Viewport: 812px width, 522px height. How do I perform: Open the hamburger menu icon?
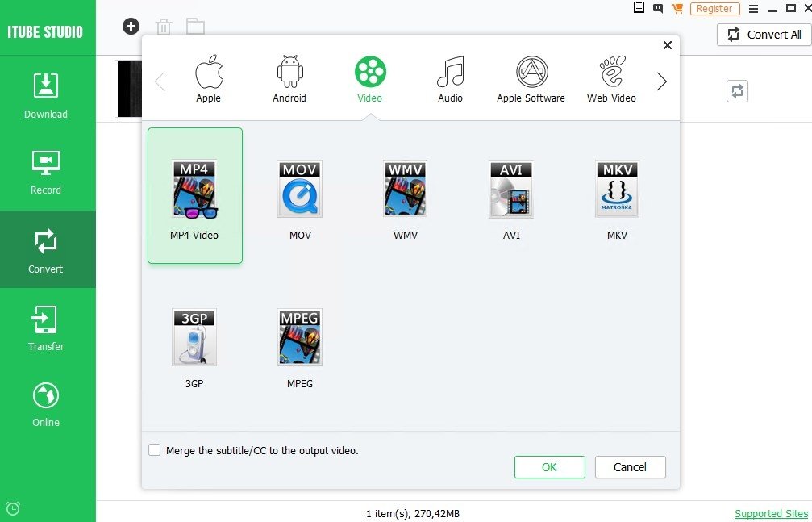point(753,9)
